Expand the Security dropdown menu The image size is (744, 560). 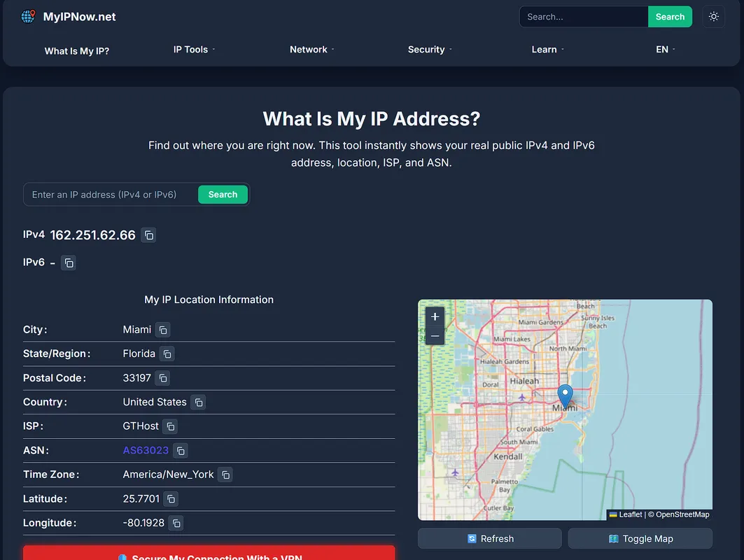[430, 50]
